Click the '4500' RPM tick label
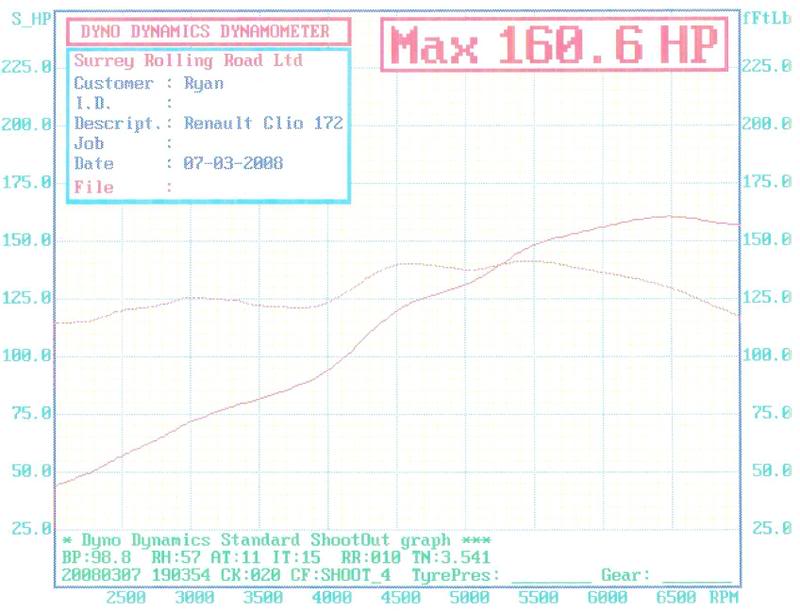The image size is (800, 611). pos(401,597)
